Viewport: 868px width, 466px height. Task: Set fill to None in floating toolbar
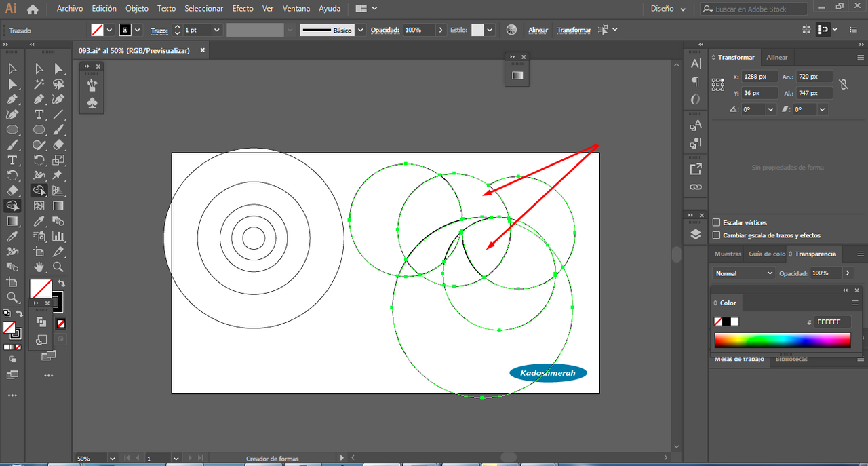(x=61, y=324)
